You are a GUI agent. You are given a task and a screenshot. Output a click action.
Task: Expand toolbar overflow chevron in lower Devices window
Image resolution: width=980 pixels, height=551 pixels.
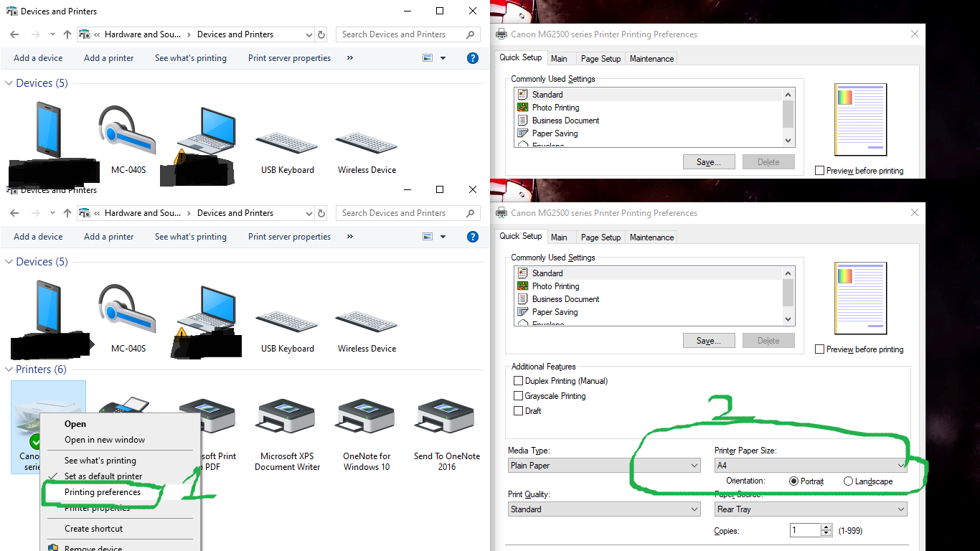[349, 237]
